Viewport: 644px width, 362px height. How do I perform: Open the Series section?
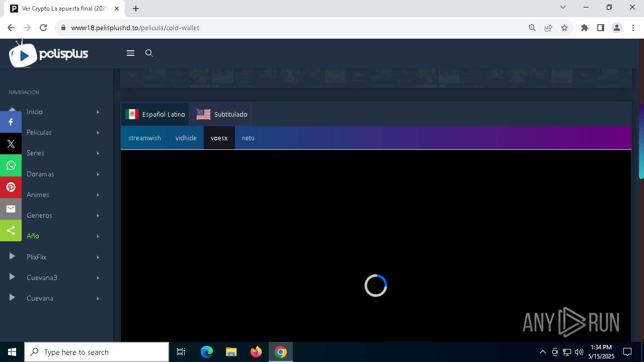[35, 153]
